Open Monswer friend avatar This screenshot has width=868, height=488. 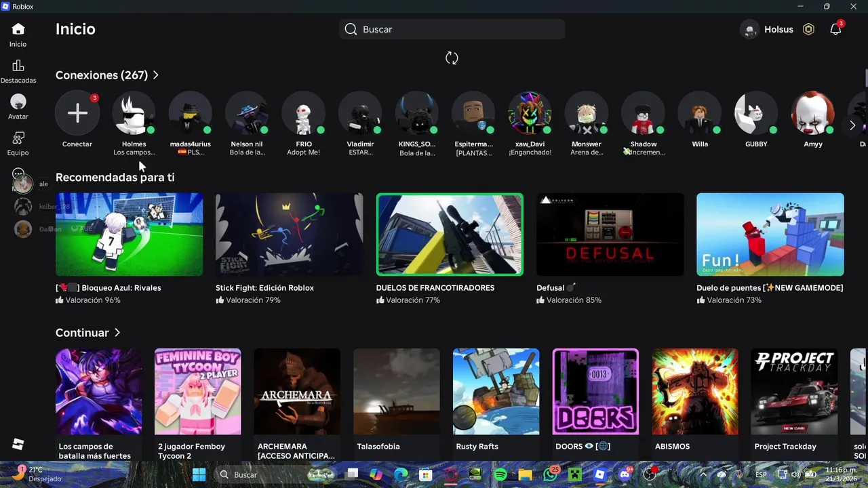587,113
